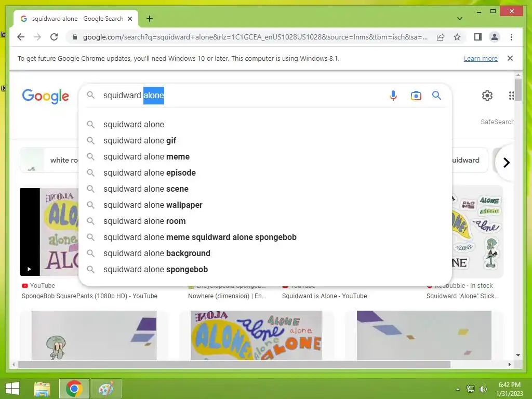This screenshot has height=399, width=532.
Task: Open the Windows Start button
Action: 12,389
